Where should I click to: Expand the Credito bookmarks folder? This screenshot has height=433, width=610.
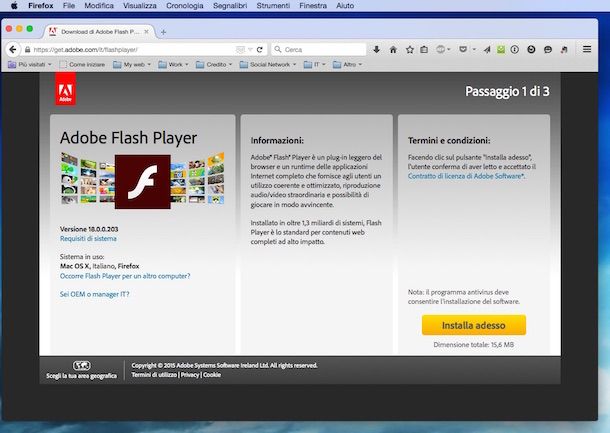point(214,64)
